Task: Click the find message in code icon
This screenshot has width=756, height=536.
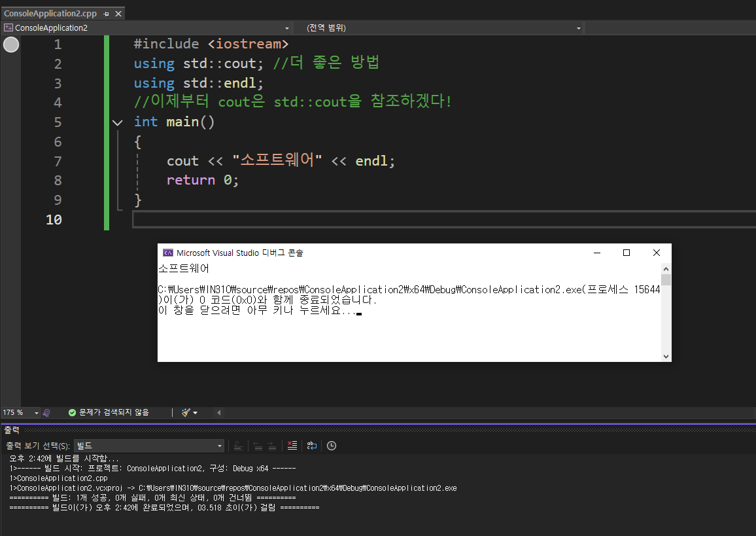Action: pos(238,446)
